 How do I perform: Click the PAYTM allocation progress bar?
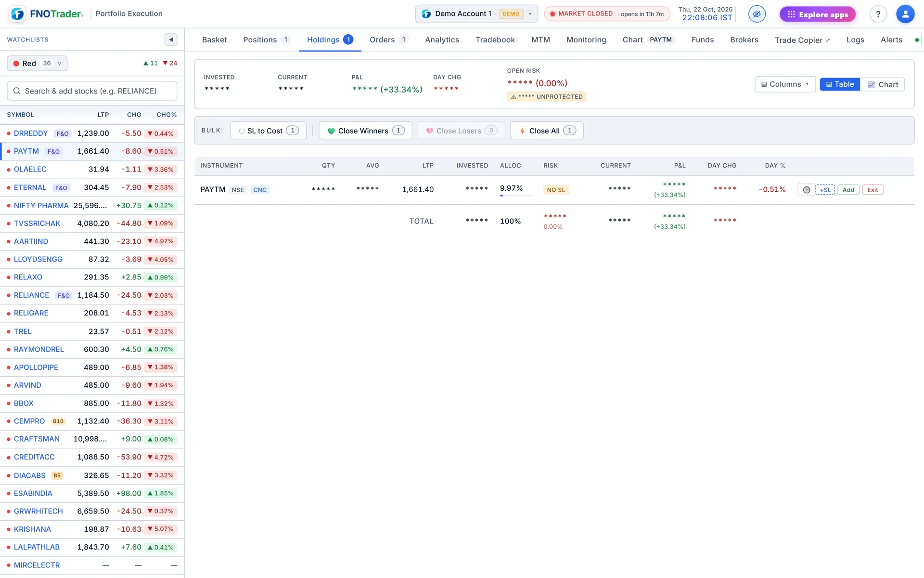(x=515, y=196)
